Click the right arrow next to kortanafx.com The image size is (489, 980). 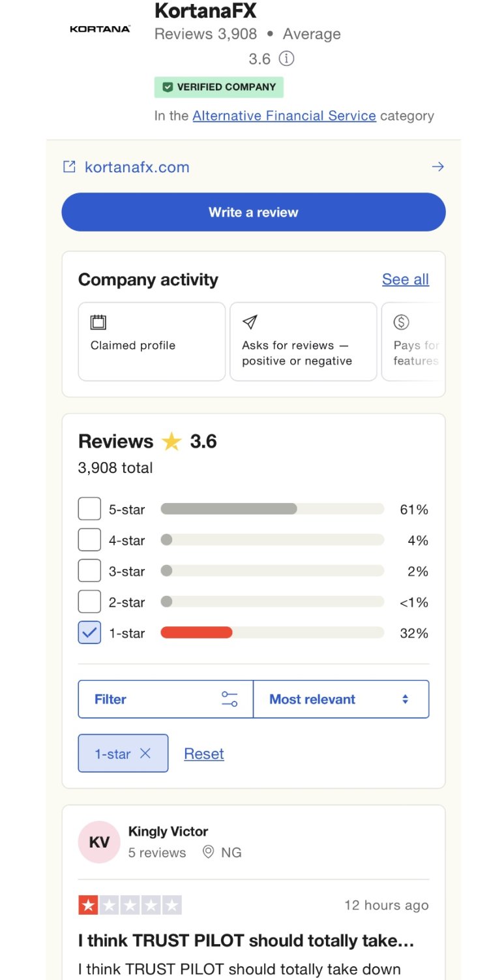pos(438,167)
